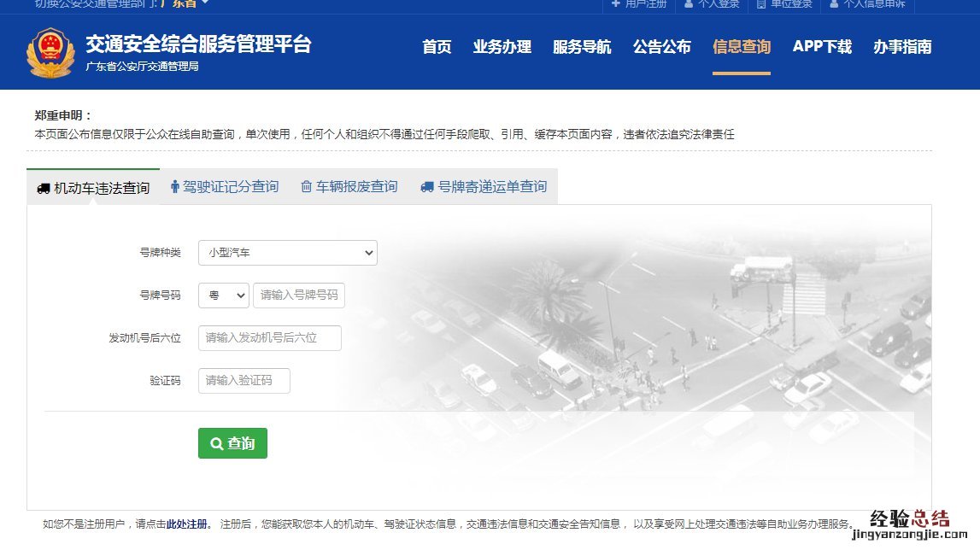Open the APP下载 page
Viewport: 980px width, 550px height.
[x=822, y=47]
